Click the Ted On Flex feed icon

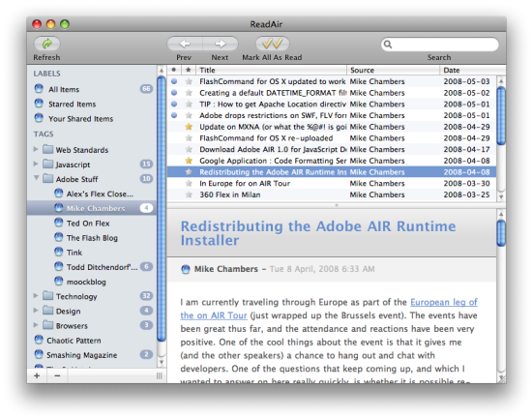pos(59,223)
